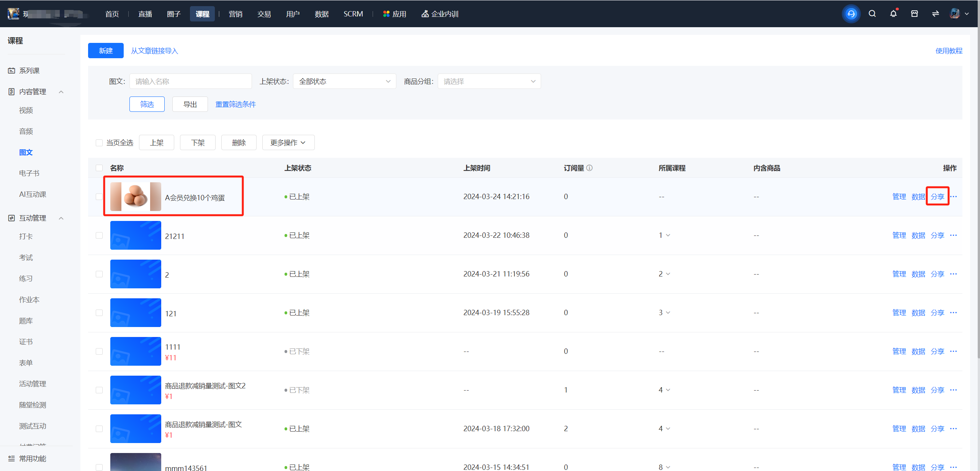Collapse the 内容管理 sidebar section
Viewport: 980px width, 471px height.
click(61, 92)
